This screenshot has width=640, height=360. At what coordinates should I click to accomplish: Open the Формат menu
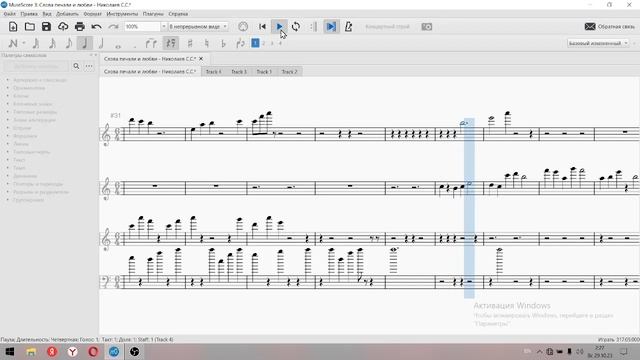point(93,14)
